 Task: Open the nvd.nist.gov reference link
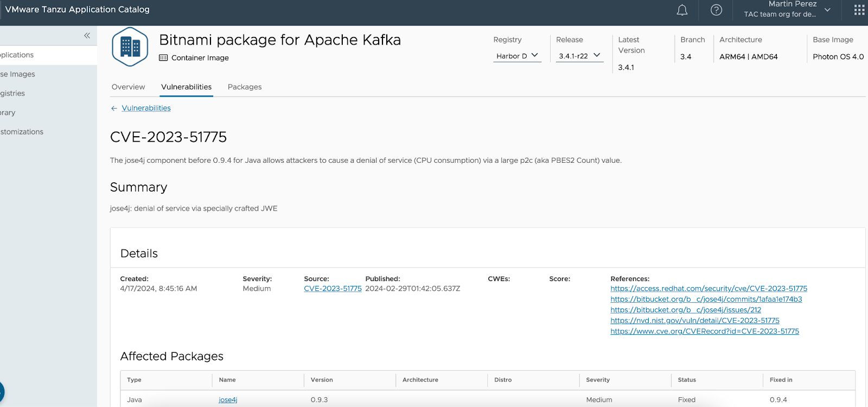pyautogui.click(x=694, y=321)
